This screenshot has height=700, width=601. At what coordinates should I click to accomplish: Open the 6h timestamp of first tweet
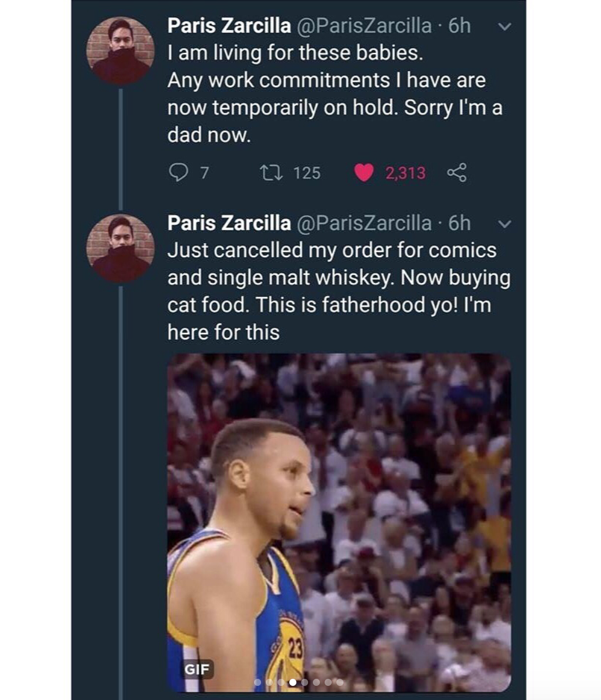[459, 26]
